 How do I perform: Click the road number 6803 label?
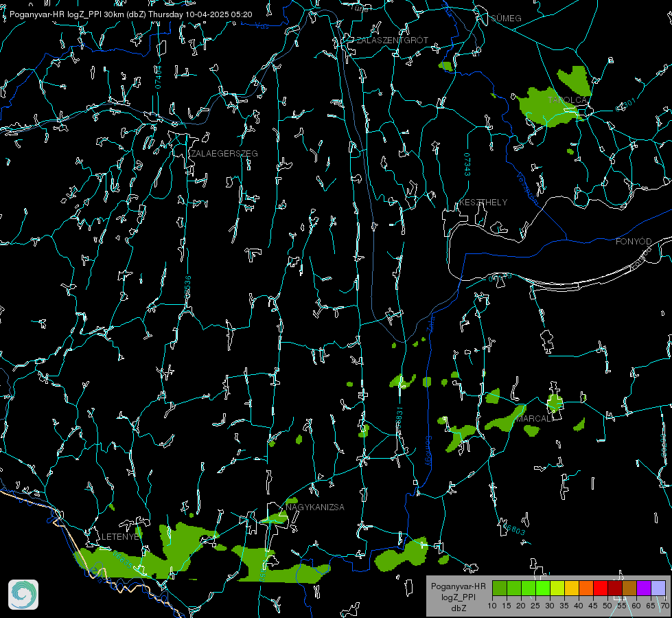click(x=514, y=529)
